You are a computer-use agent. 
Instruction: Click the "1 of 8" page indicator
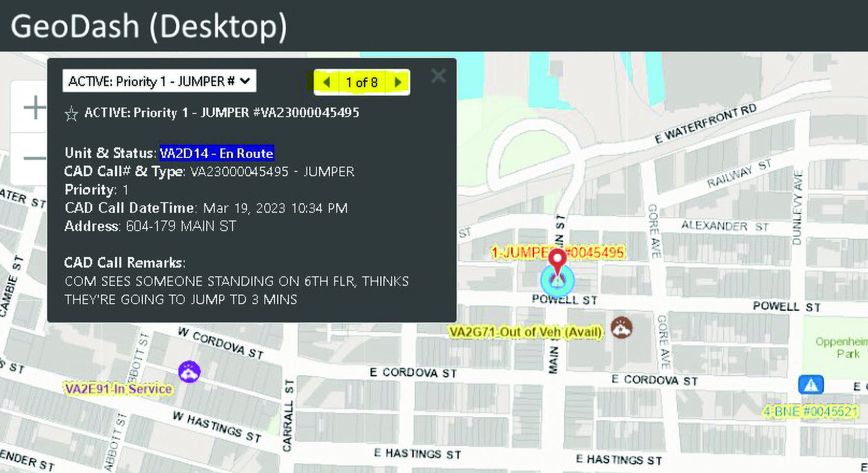[362, 83]
